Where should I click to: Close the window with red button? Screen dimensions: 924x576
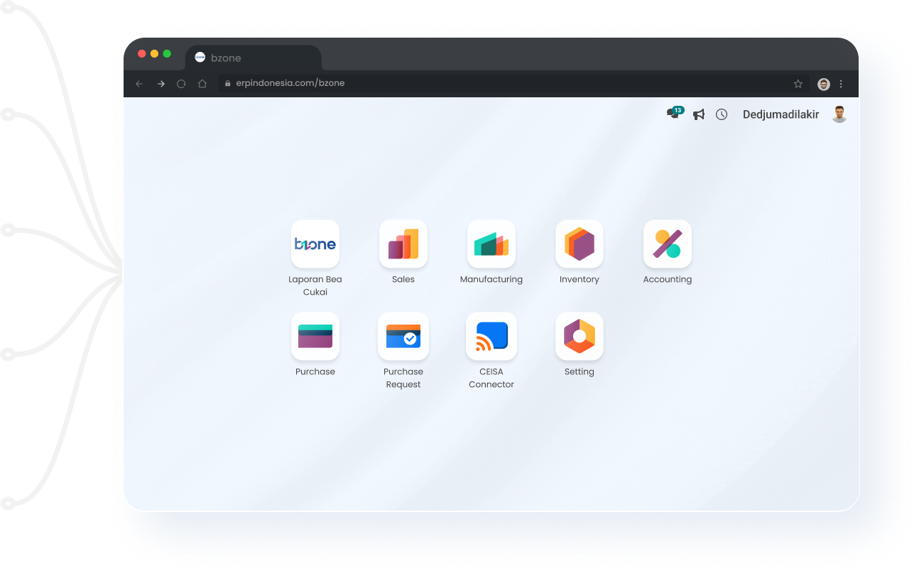coord(142,53)
